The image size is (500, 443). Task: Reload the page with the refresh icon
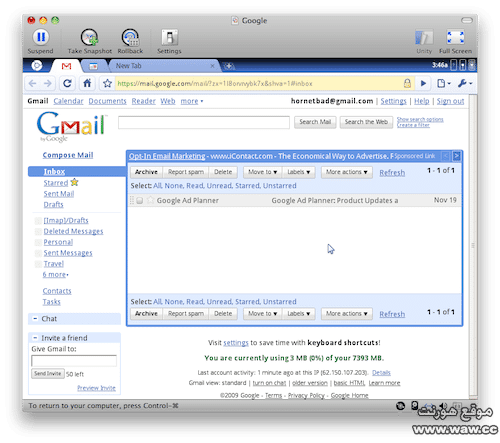pyautogui.click(x=67, y=83)
